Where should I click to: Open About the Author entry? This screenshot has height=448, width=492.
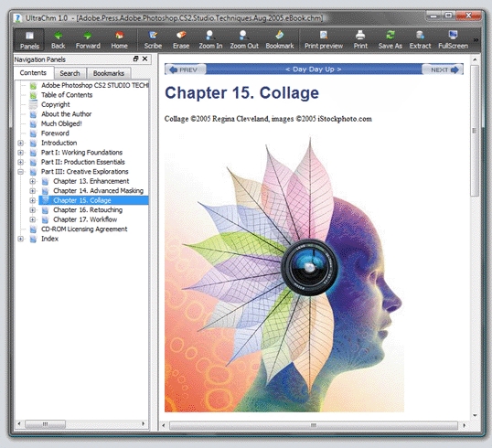[67, 114]
